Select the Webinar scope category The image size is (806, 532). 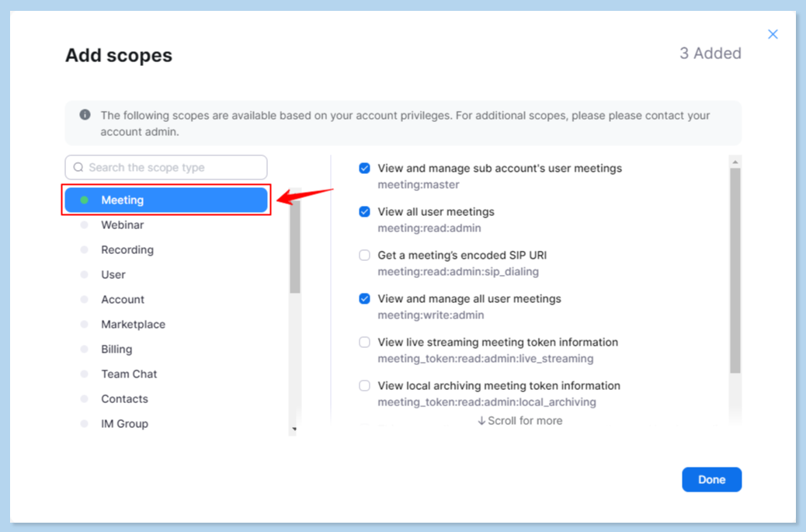click(122, 225)
